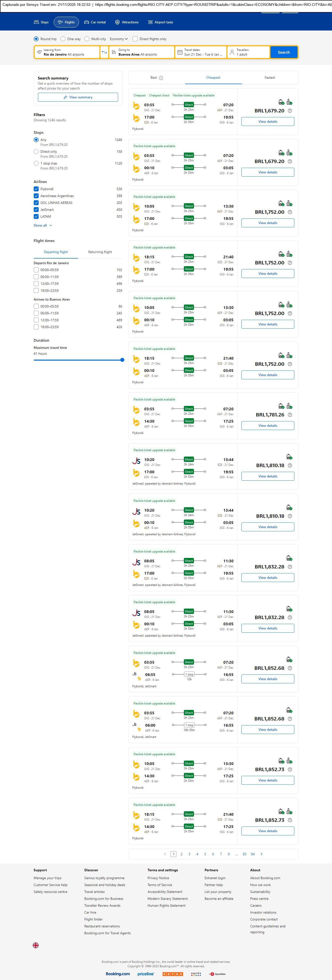
Task: Open the Travellers selector showing 1 adult
Action: click(x=248, y=52)
